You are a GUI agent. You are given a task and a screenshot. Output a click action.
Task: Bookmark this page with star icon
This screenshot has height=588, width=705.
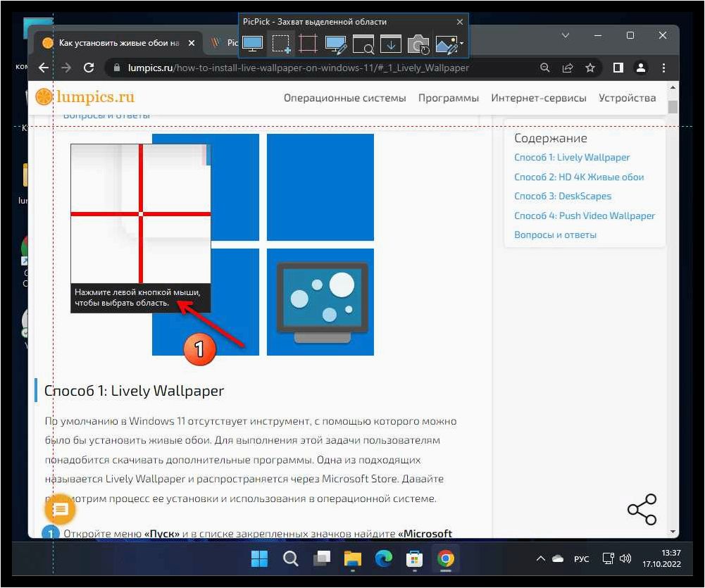(590, 68)
